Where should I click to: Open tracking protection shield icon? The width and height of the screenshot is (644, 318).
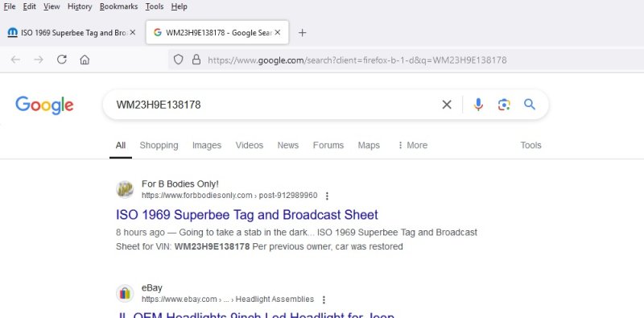point(178,60)
